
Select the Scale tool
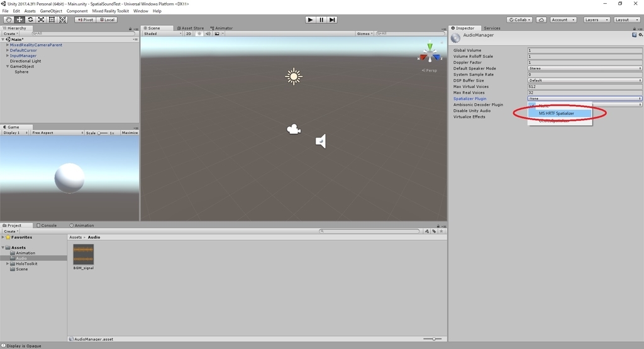(41, 19)
